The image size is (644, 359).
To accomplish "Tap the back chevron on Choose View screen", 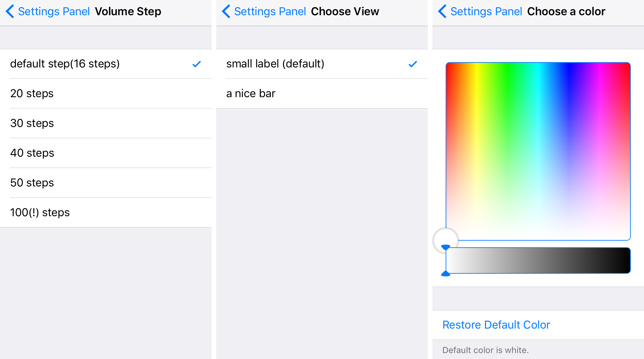I will 226,11.
